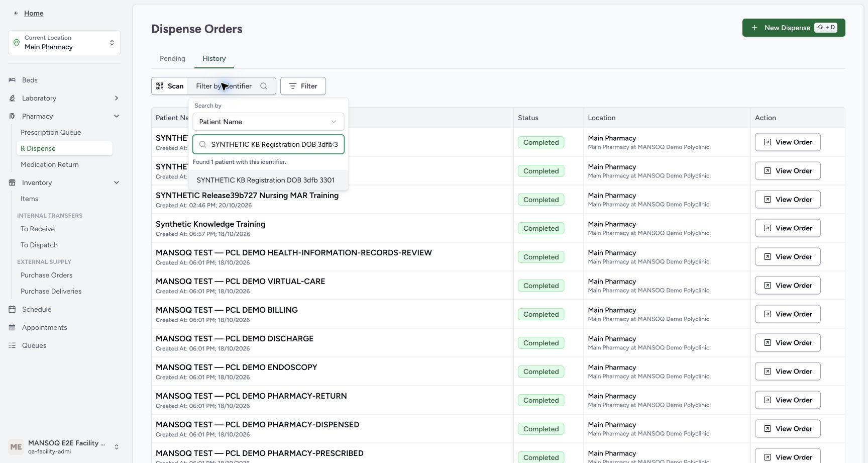Viewport: 868px width, 463px height.
Task: Click the location pin icon
Action: pyautogui.click(x=17, y=43)
